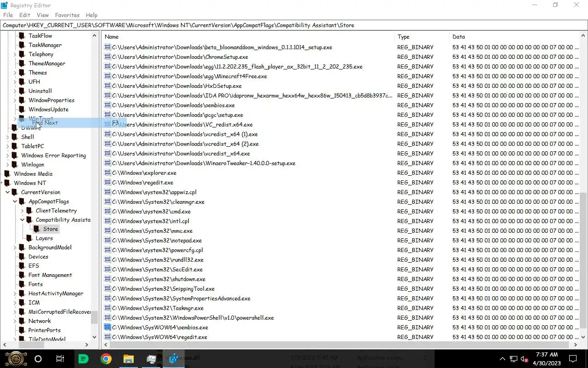
Task: Open Google Chrome from the taskbar
Action: (x=106, y=359)
